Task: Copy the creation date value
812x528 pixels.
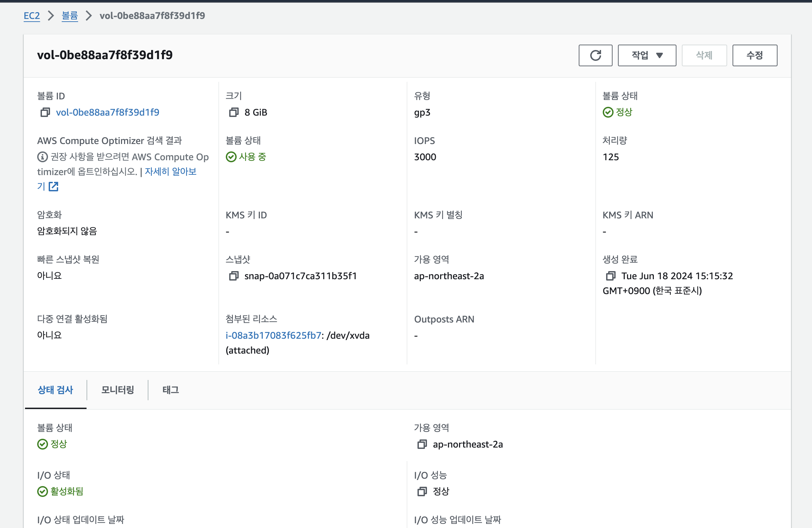Action: tap(611, 275)
